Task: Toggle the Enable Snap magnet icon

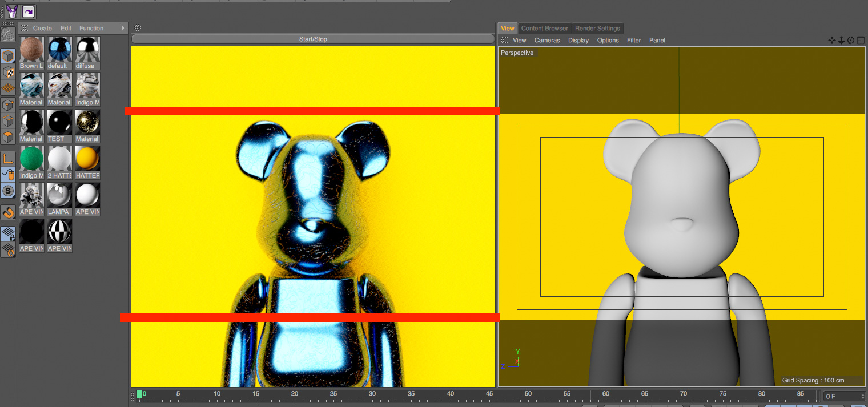Action: (x=8, y=212)
